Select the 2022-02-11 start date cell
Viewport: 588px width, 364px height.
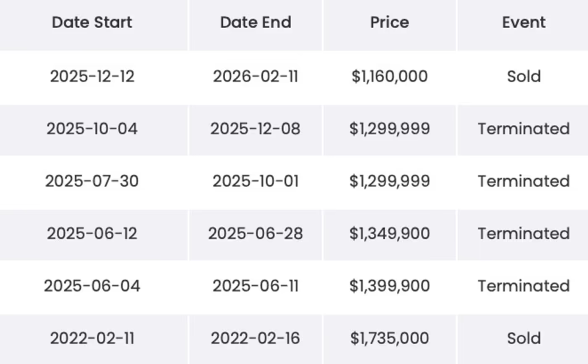pos(92,339)
